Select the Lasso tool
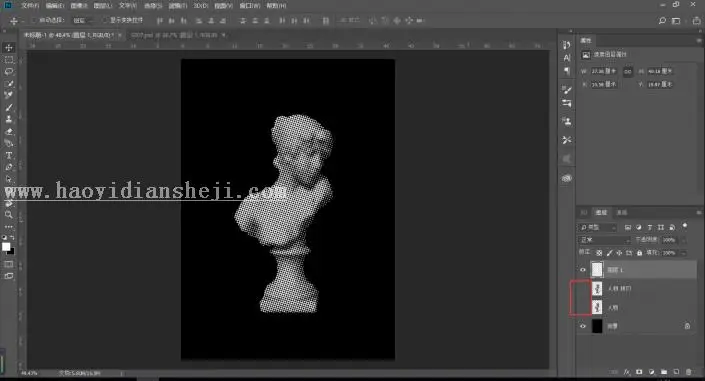 point(9,71)
